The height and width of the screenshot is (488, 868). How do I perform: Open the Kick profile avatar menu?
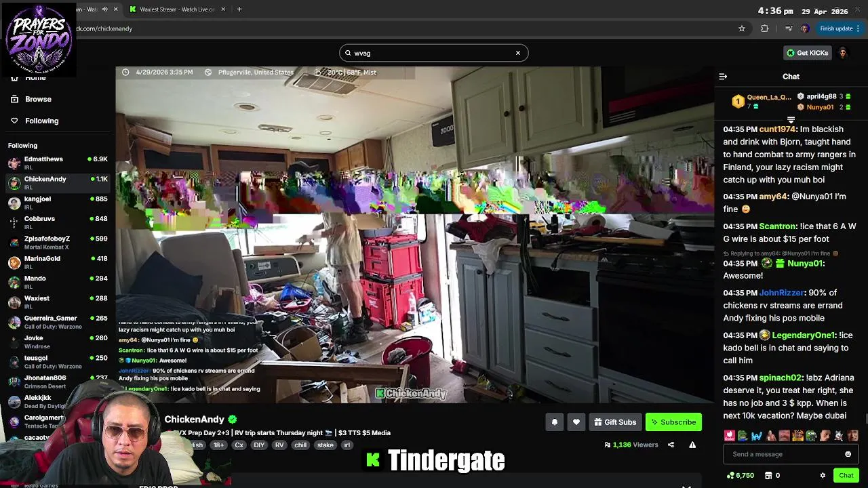click(x=843, y=53)
